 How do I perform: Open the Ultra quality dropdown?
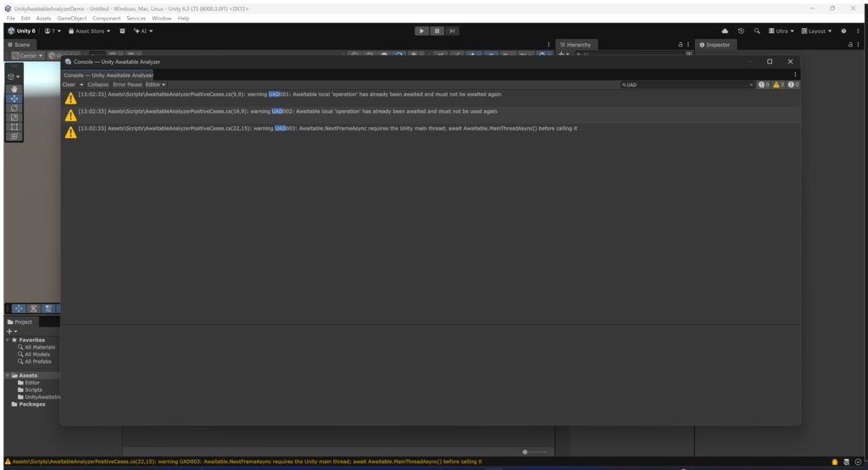click(x=781, y=31)
